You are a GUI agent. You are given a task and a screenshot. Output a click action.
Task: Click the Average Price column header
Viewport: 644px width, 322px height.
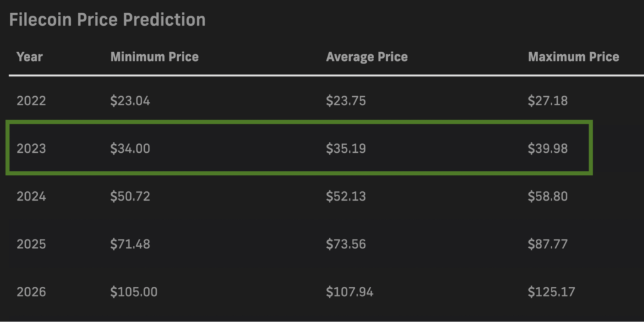(x=367, y=57)
